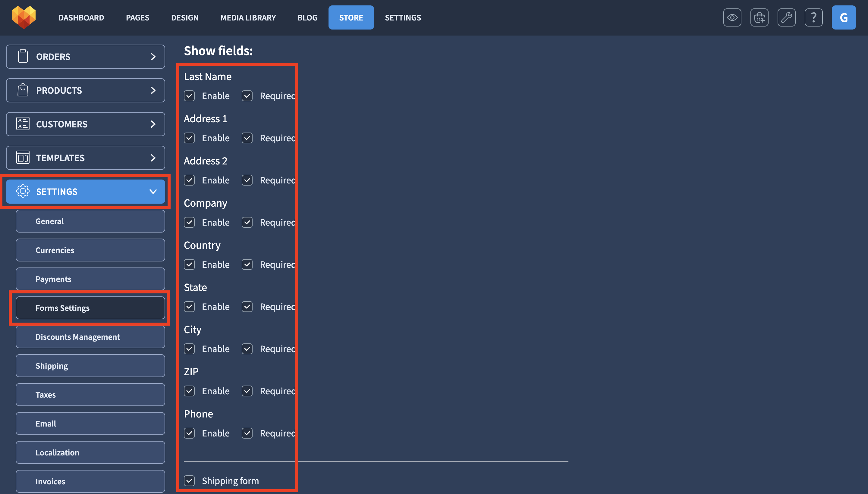The width and height of the screenshot is (868, 494).
Task: Toggle Required for ZIP
Action: click(247, 391)
